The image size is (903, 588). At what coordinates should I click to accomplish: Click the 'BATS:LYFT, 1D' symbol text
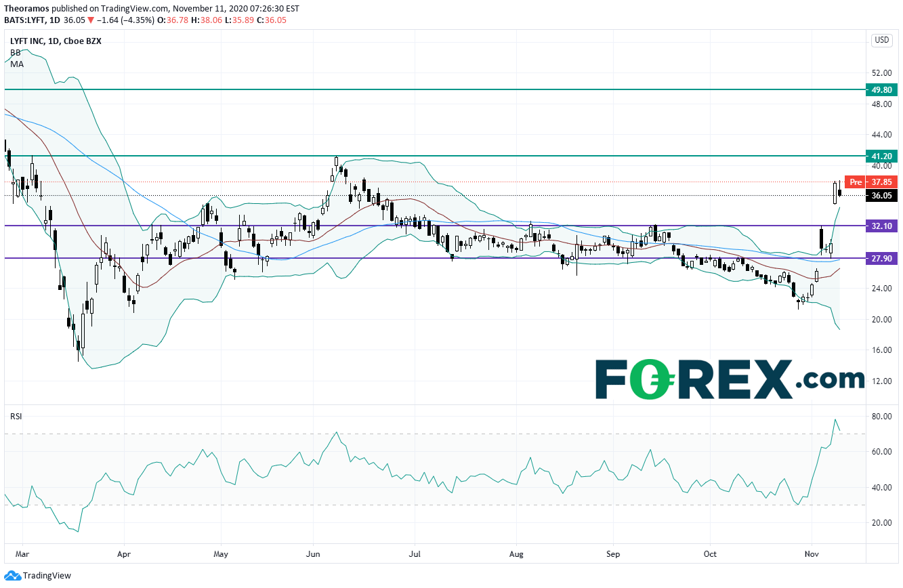(31, 20)
